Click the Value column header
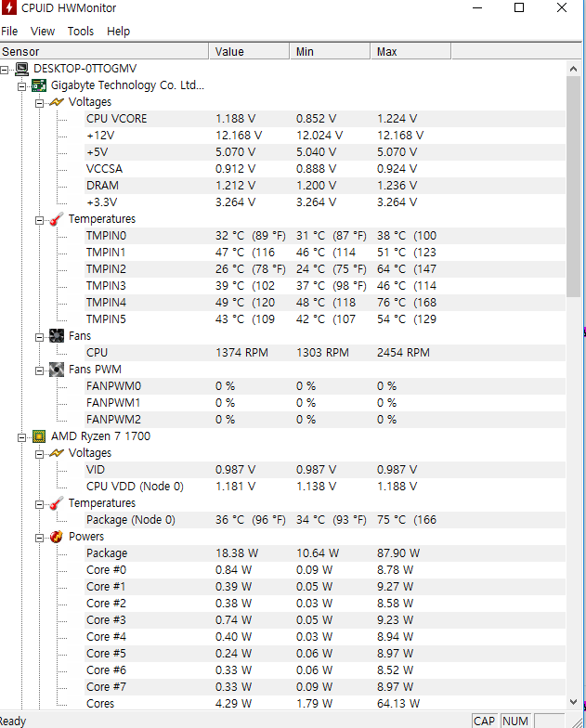 pos(249,51)
